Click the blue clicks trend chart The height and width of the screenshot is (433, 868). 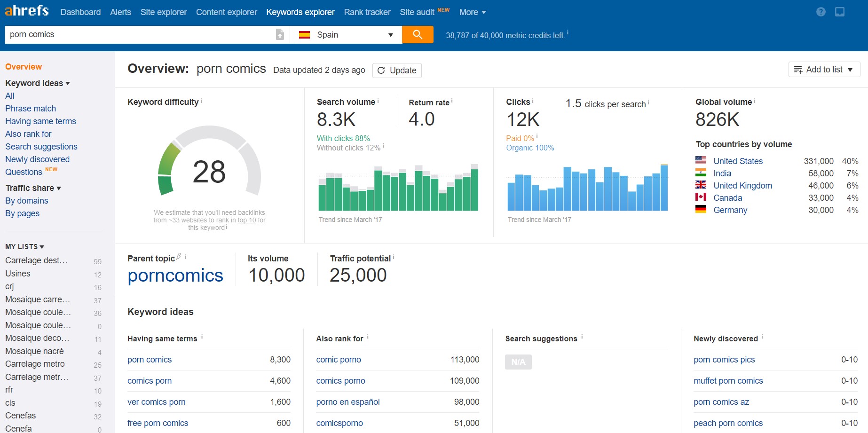(x=587, y=188)
